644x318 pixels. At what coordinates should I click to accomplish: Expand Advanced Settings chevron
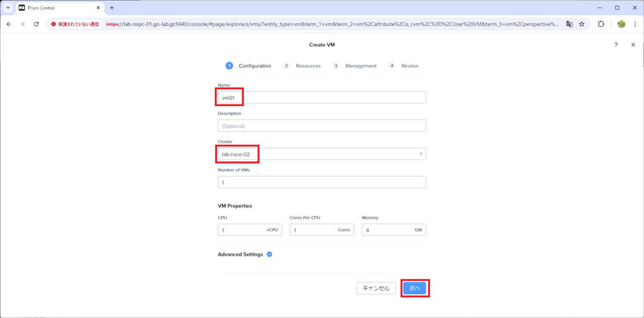[269, 255]
